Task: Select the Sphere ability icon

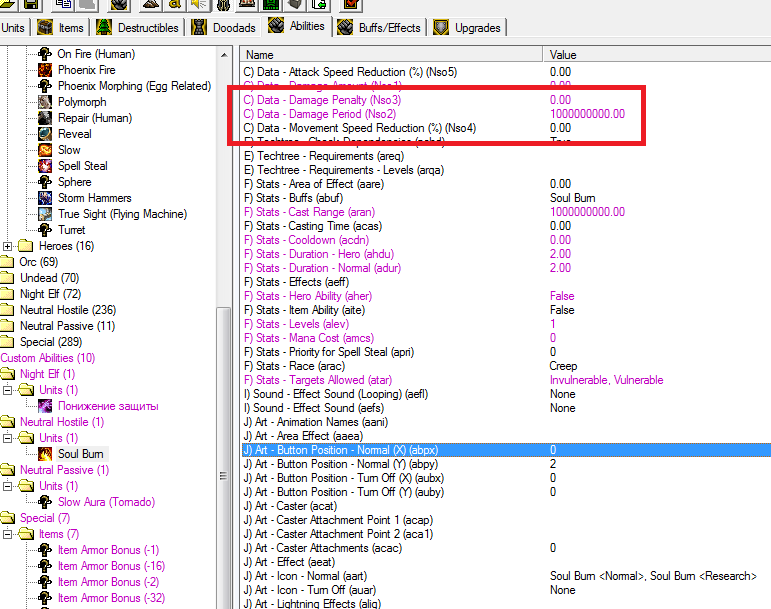Action: [x=45, y=182]
